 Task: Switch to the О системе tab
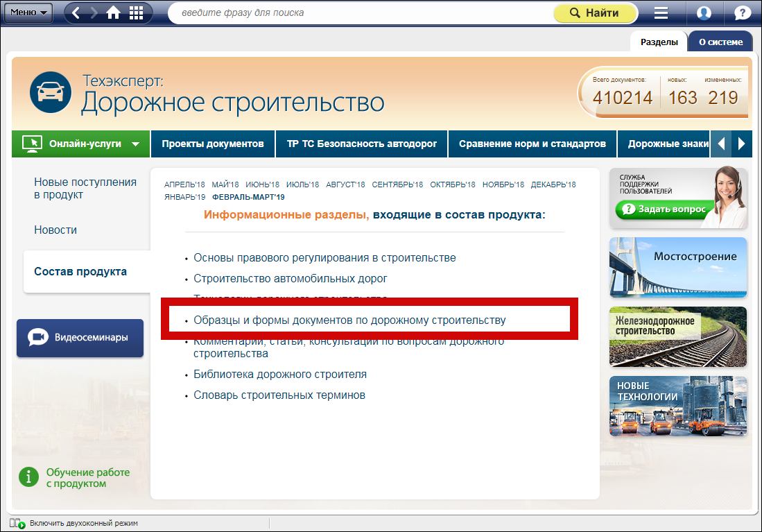pyautogui.click(x=720, y=42)
